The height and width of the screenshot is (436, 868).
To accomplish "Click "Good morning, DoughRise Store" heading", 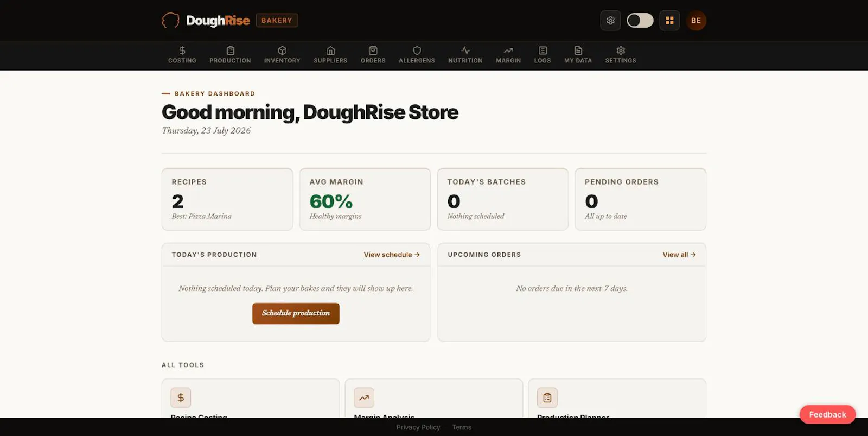I will [x=310, y=112].
